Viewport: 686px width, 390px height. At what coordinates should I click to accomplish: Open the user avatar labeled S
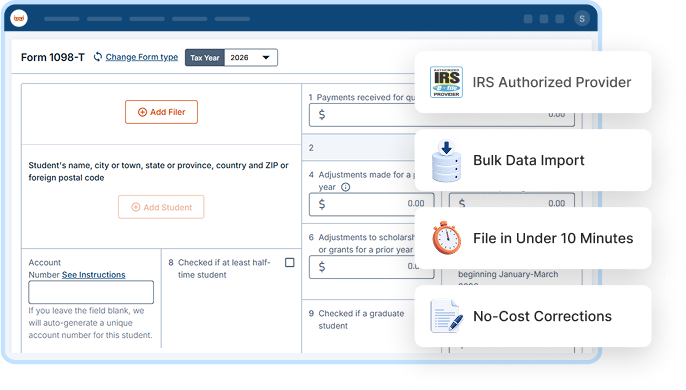coord(582,18)
